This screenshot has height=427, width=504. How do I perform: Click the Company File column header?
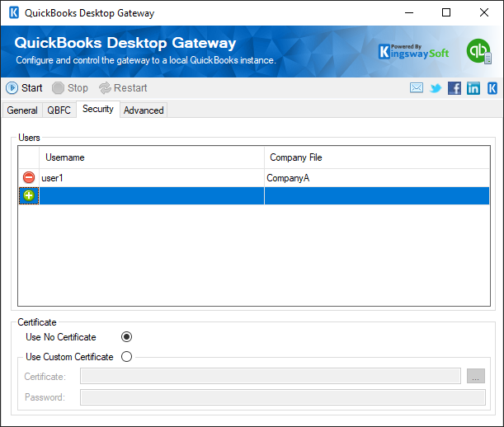click(377, 157)
